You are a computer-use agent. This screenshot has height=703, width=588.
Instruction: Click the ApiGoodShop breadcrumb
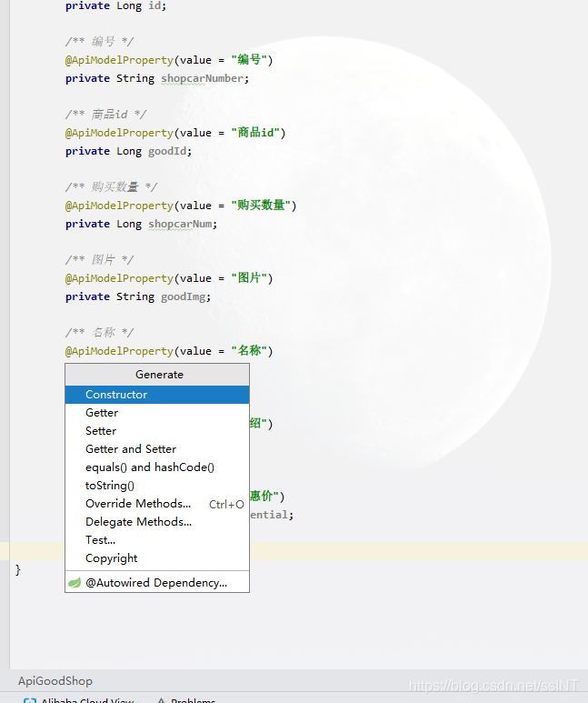(x=55, y=680)
